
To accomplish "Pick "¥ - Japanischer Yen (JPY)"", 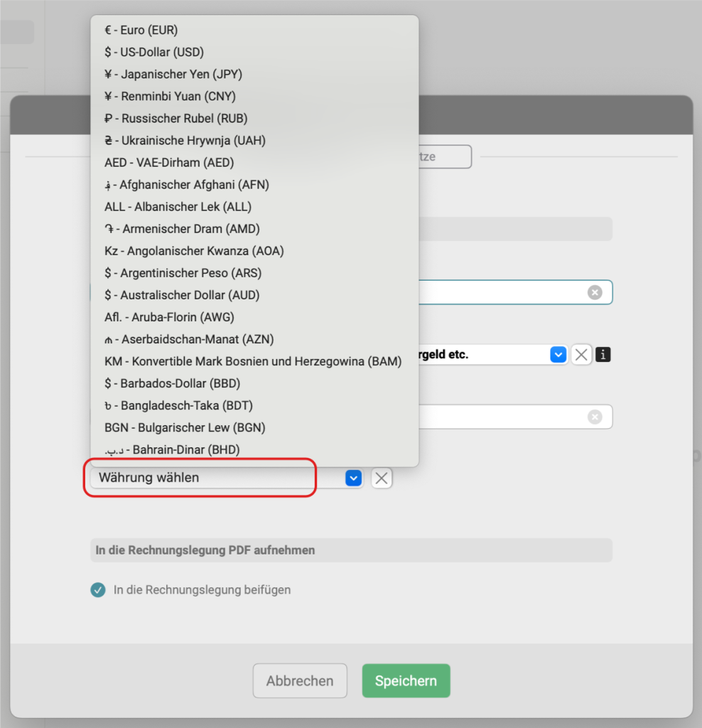I will point(173,74).
